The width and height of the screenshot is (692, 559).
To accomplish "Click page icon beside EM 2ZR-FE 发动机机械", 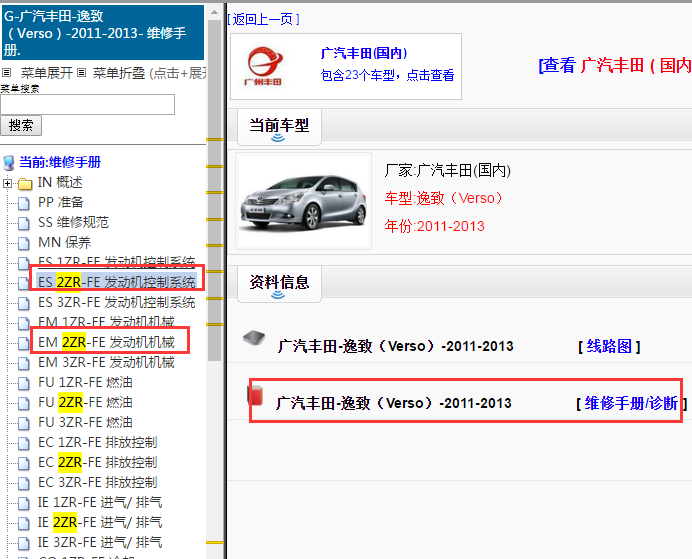I will pos(24,343).
